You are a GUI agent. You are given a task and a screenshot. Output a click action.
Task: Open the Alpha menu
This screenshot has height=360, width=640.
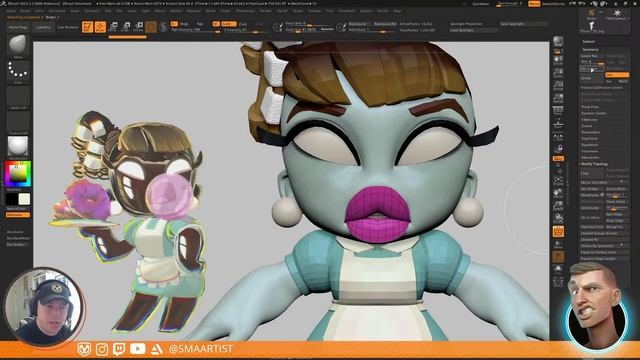point(11,11)
